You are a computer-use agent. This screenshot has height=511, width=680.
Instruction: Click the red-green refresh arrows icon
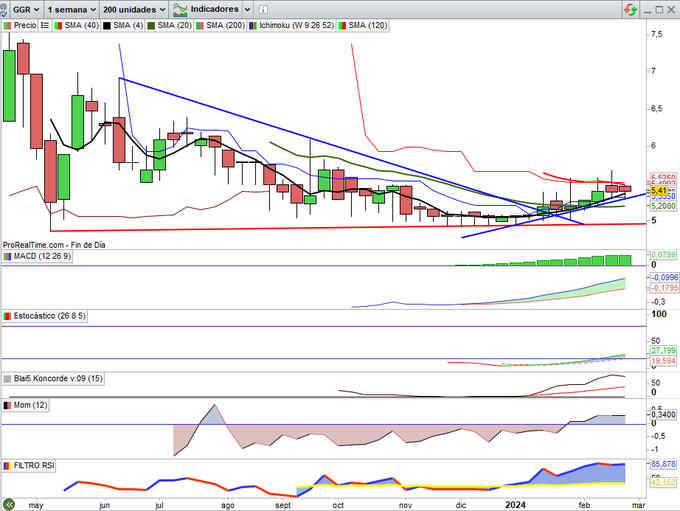click(x=630, y=8)
